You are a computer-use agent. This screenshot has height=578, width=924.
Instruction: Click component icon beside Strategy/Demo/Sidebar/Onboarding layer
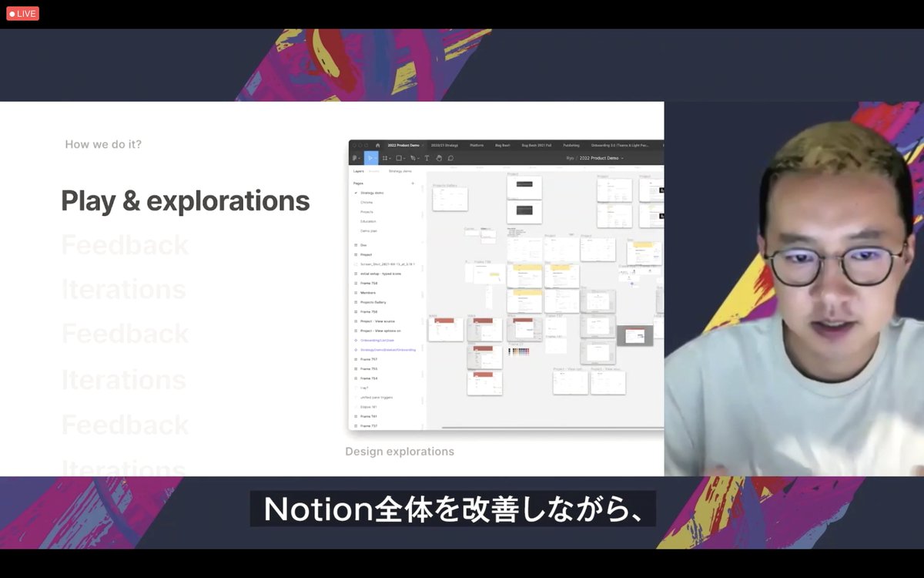coord(356,350)
